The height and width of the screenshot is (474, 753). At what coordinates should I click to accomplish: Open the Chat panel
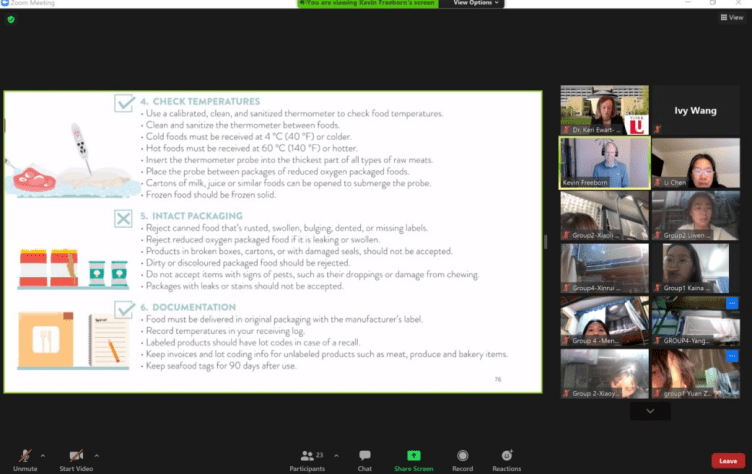[x=365, y=457]
